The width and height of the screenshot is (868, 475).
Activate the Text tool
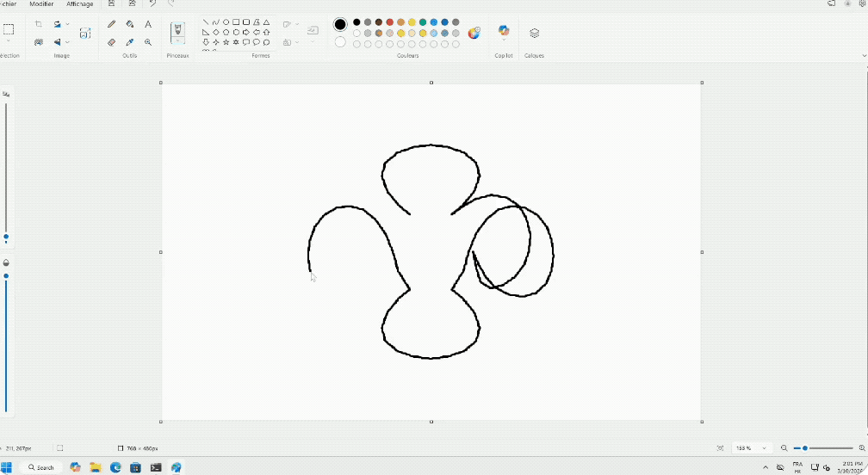[x=148, y=24]
